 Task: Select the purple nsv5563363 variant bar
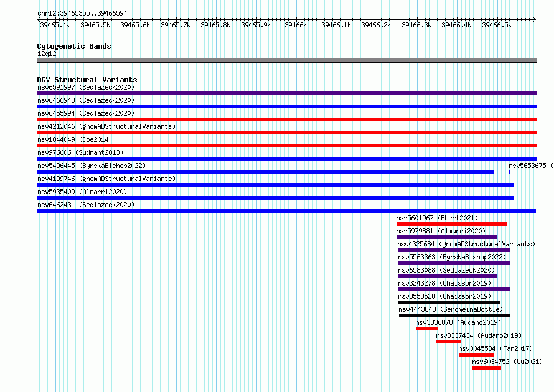pyautogui.click(x=454, y=263)
